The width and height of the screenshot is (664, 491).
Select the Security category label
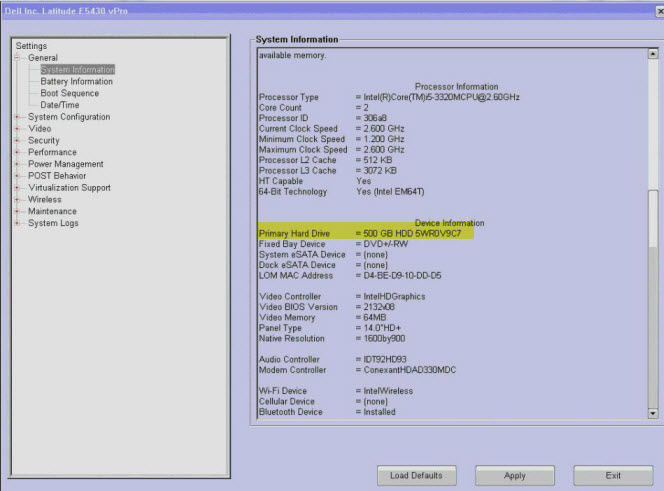[x=44, y=141]
